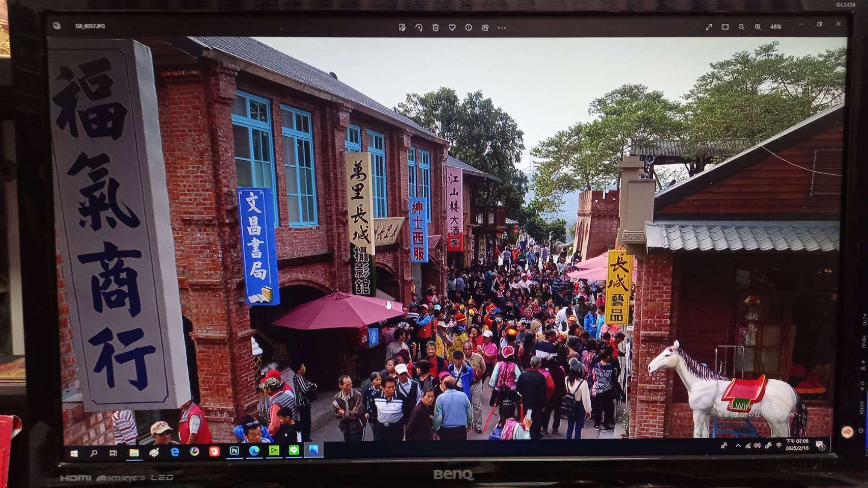Delete the photo using the trash icon
Image resolution: width=868 pixels, height=488 pixels.
coord(436,27)
